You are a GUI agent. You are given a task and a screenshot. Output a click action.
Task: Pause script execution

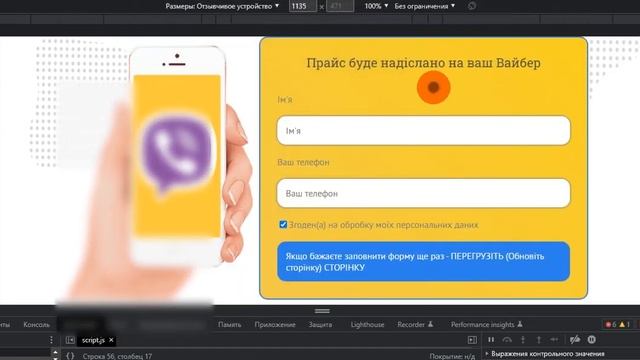(491, 340)
